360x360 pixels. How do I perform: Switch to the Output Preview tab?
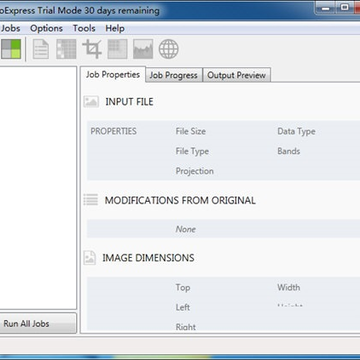237,75
